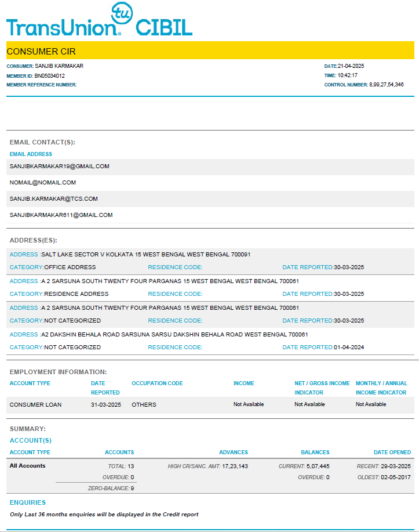419x532 pixels.
Task: Click the ACCOUNTS column header
Action: tap(119, 453)
